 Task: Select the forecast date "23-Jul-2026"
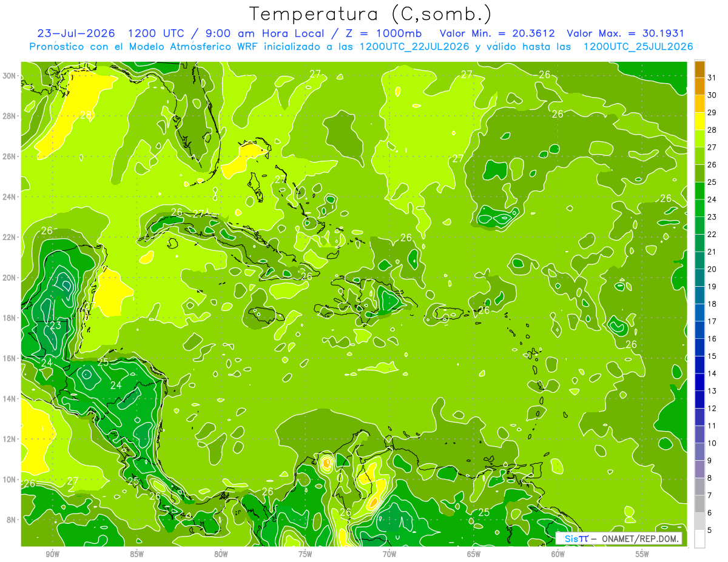click(x=76, y=33)
